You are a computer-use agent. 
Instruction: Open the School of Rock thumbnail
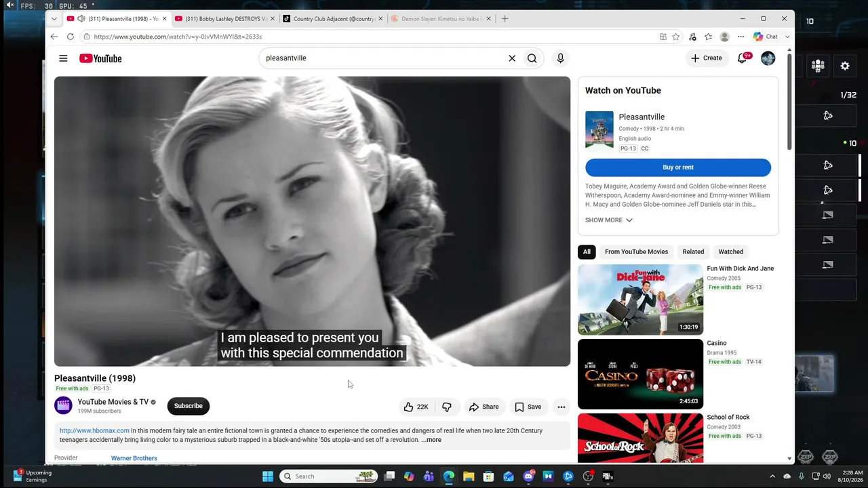(x=640, y=438)
